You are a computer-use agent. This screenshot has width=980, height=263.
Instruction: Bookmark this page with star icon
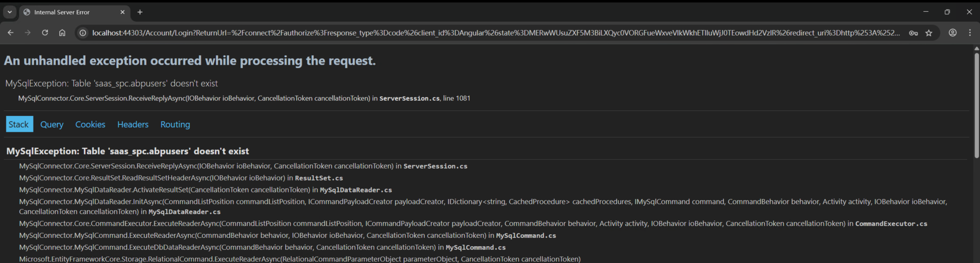click(929, 33)
